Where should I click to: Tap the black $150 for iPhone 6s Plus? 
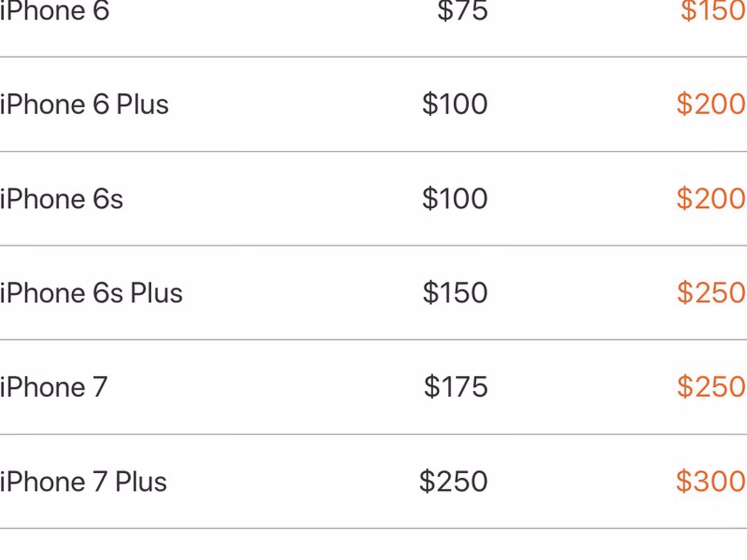tap(455, 293)
